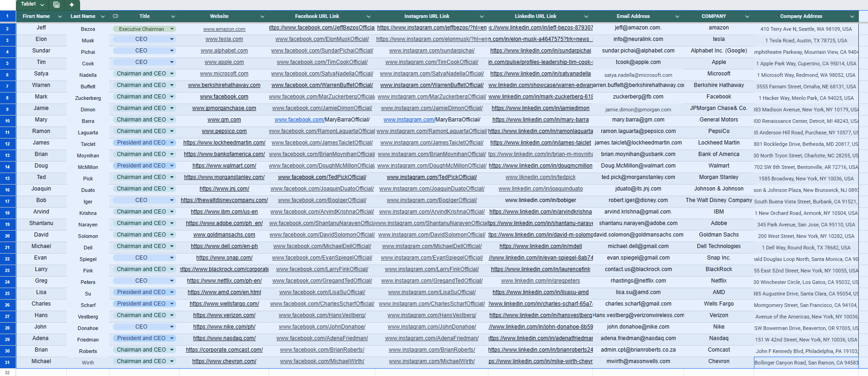This screenshot has height=376, width=868.
Task: Open the Facebook URL Link column filter arrow
Action: tap(368, 17)
